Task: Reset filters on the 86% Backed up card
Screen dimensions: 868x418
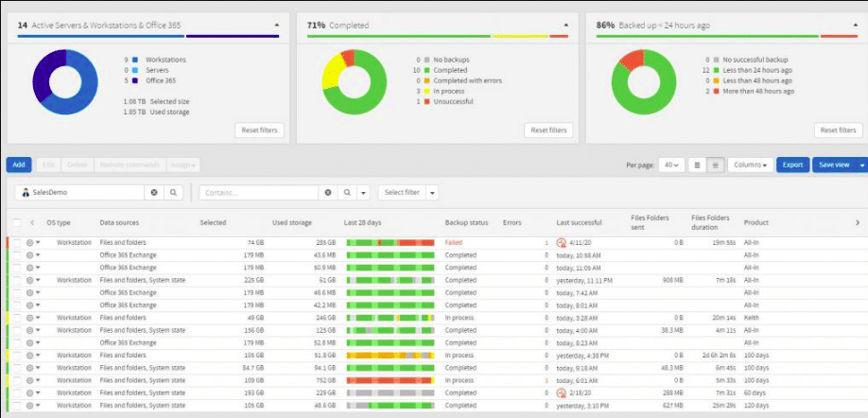Action: click(838, 131)
